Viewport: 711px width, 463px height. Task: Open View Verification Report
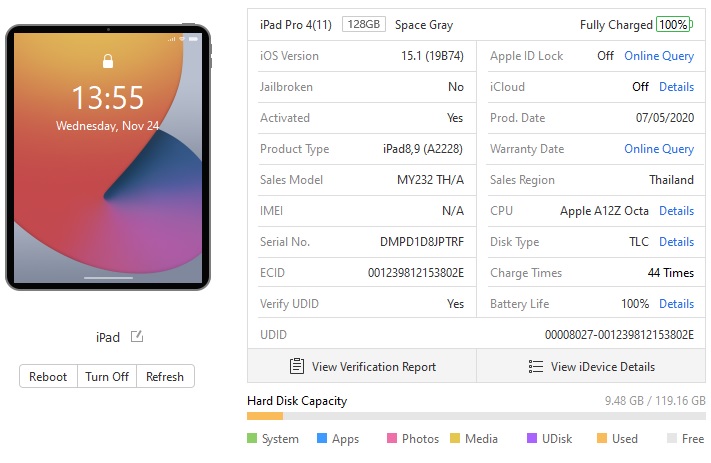(x=362, y=366)
